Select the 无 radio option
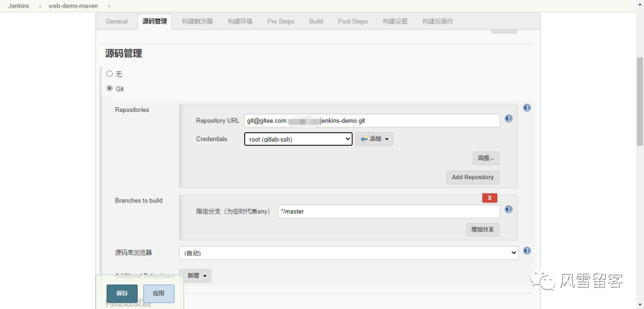 click(109, 74)
